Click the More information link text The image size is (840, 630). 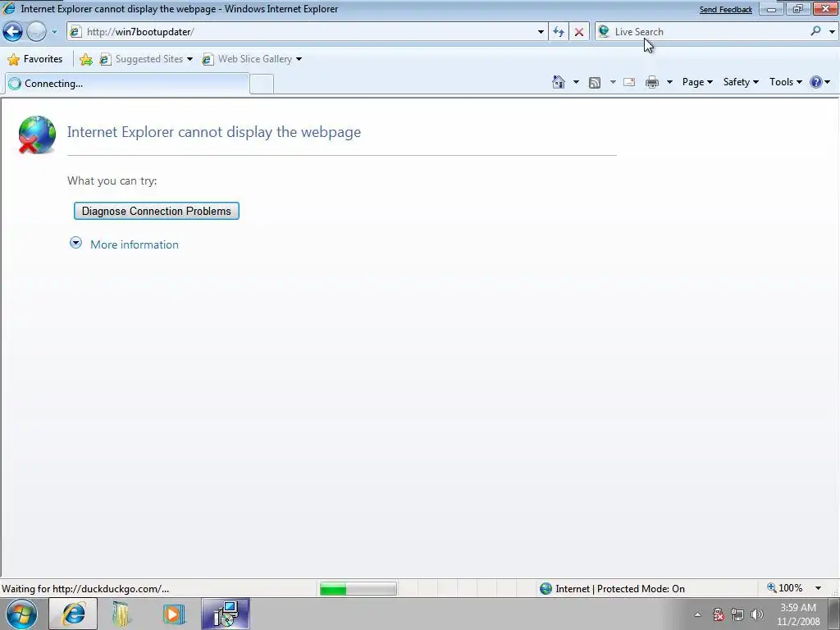(135, 244)
